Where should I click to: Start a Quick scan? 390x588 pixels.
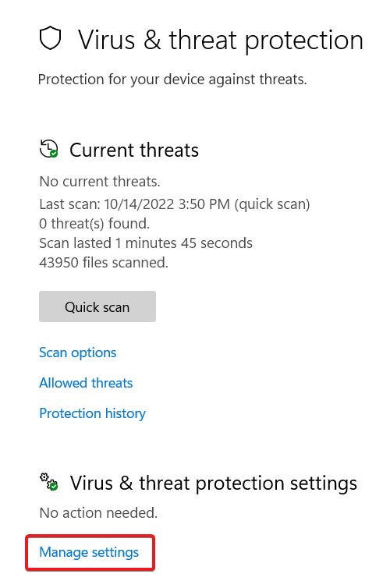(x=97, y=306)
